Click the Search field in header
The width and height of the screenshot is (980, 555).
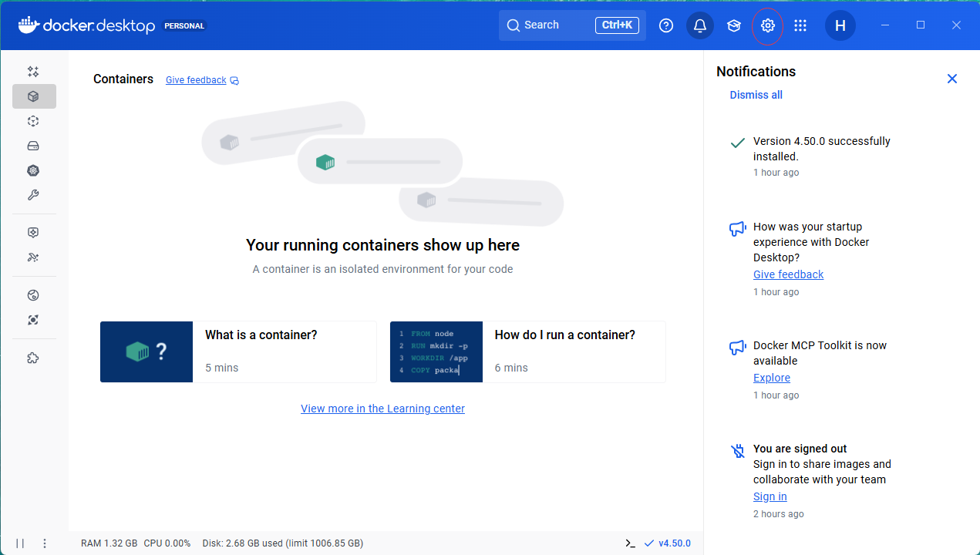pyautogui.click(x=572, y=25)
